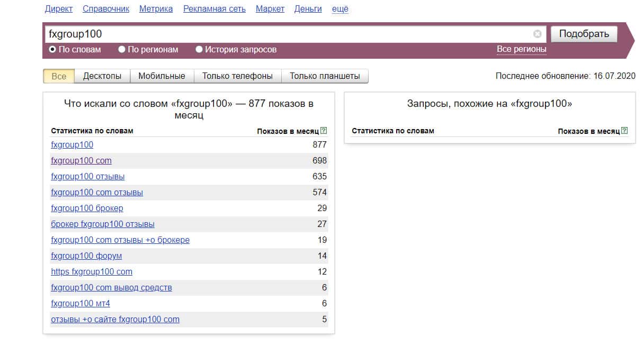Screen dimensions: 644x346
Task: Open fxgroup100 com отзывы +о брокере link
Action: tap(120, 240)
